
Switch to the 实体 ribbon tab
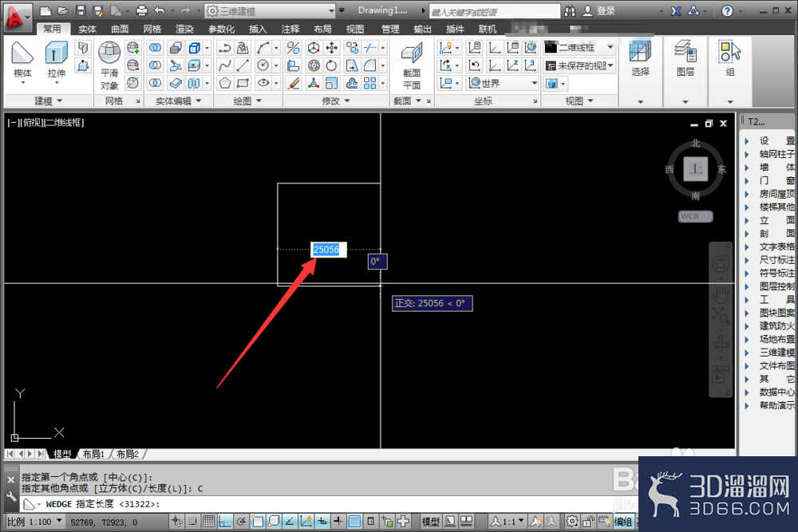point(88,30)
